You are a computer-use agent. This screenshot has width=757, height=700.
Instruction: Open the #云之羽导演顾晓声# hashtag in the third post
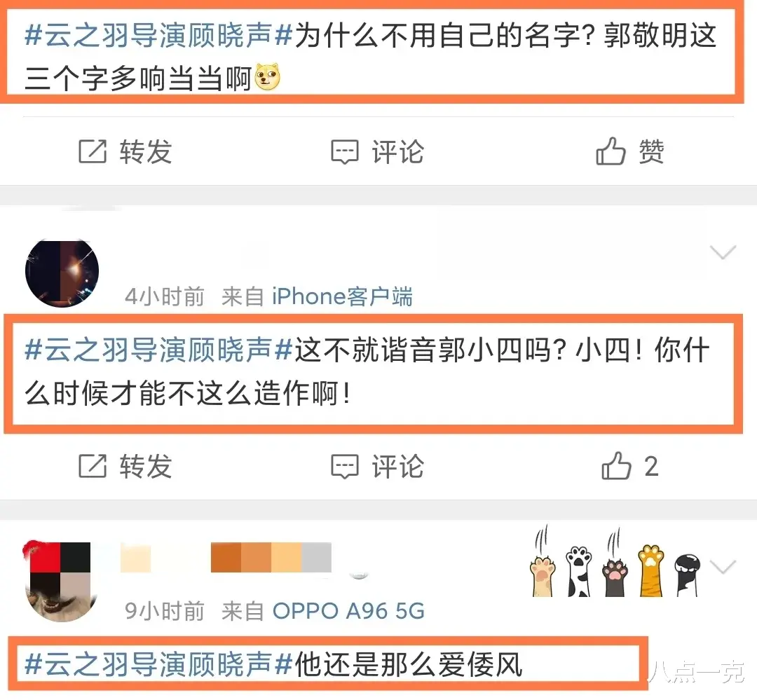pyautogui.click(x=159, y=664)
